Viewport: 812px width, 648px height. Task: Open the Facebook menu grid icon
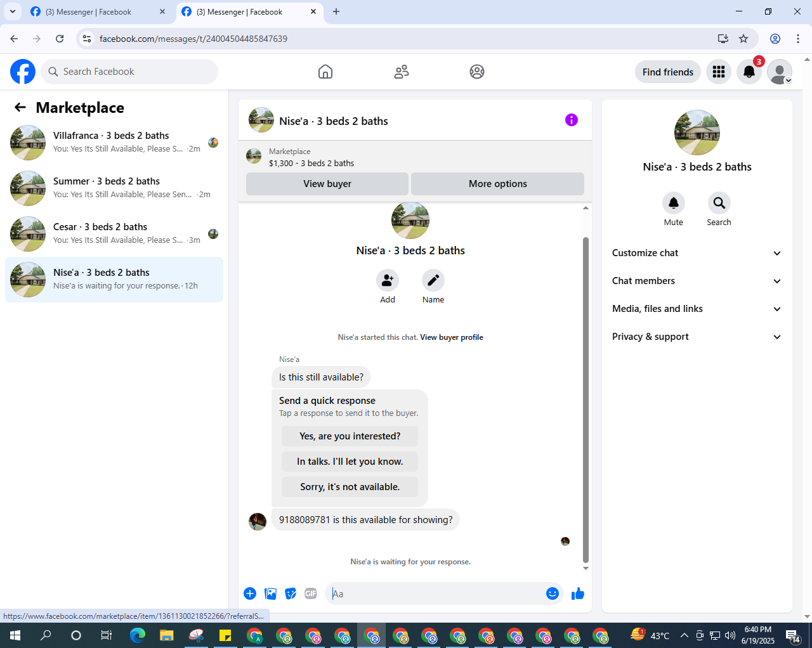coord(719,72)
